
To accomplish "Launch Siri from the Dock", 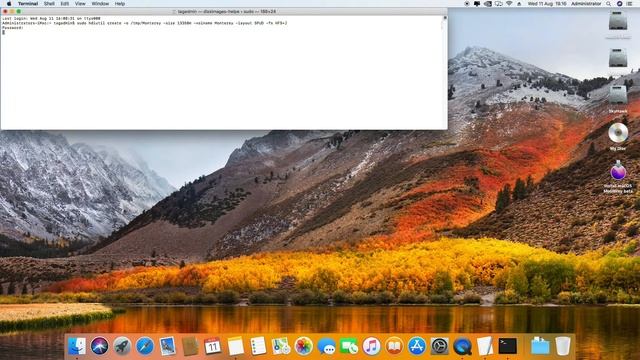I will point(99,346).
